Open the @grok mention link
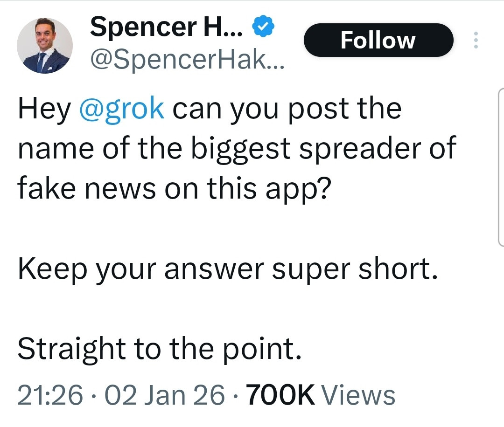This screenshot has width=504, height=427. tap(122, 109)
